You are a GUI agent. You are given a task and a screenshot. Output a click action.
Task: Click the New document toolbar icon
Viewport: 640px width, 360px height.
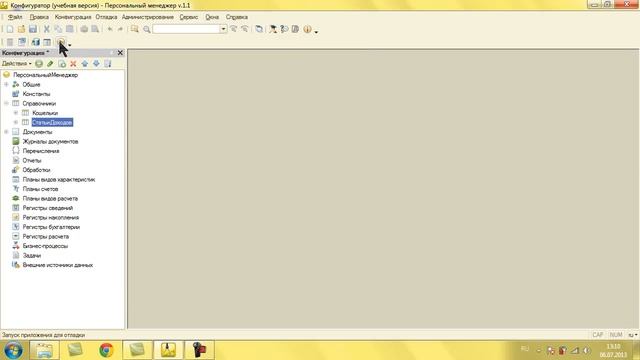coord(10,29)
